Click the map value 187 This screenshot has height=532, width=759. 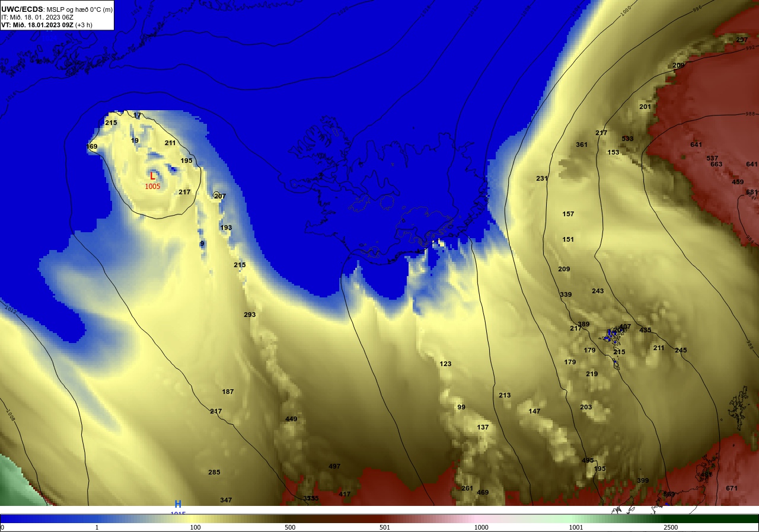(x=228, y=392)
